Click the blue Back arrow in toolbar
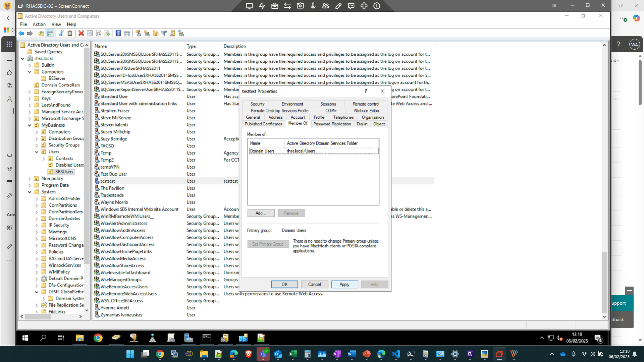644x362 pixels. point(21,33)
